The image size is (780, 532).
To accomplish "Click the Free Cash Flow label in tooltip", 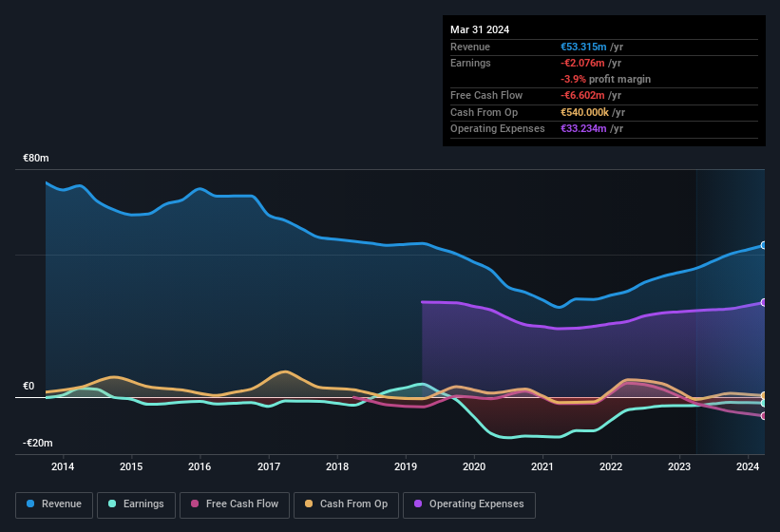I will click(486, 95).
